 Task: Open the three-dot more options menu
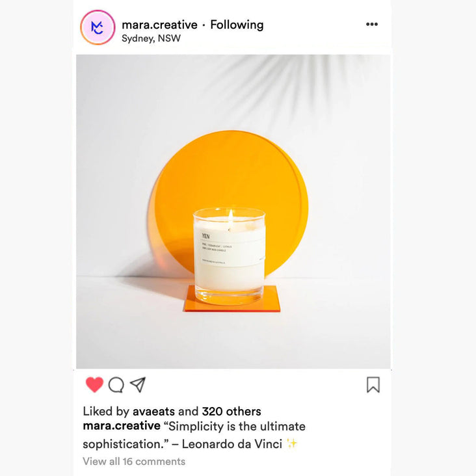point(372,24)
